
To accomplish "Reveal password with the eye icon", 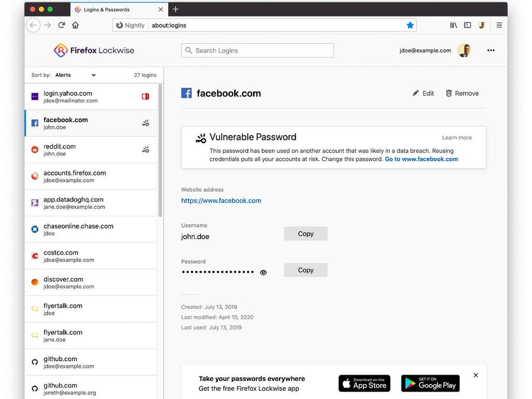I will (263, 272).
